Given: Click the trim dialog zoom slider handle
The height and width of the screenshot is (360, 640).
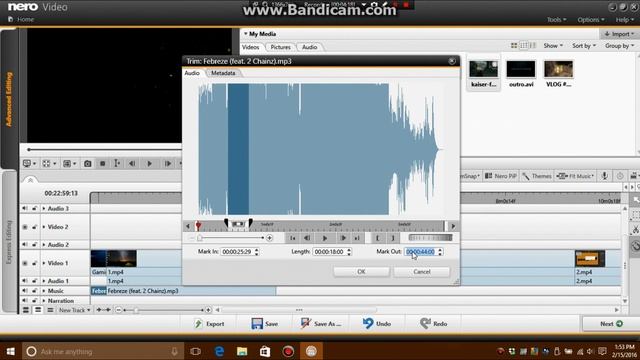Looking at the screenshot, I should 200,238.
